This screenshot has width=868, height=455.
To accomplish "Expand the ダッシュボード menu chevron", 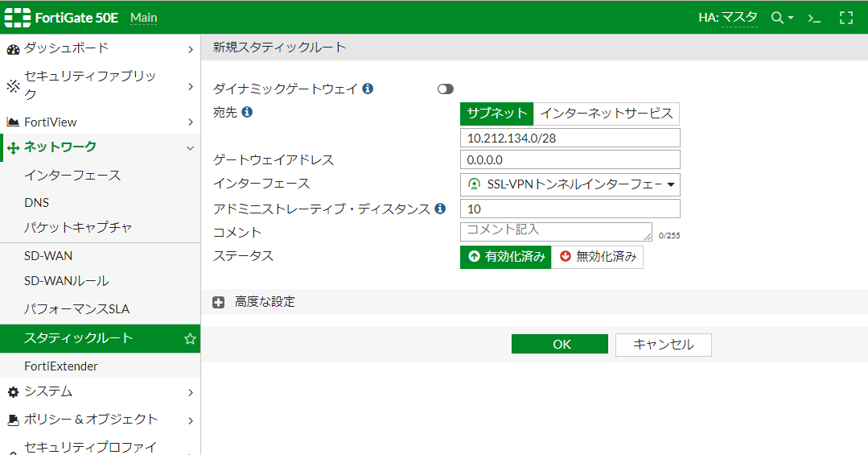I will click(x=191, y=49).
